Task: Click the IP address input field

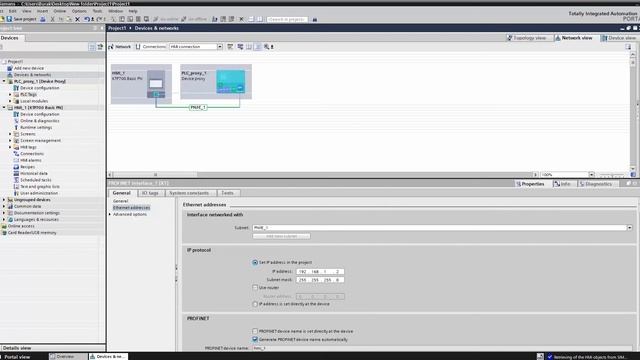Action: [x=320, y=271]
